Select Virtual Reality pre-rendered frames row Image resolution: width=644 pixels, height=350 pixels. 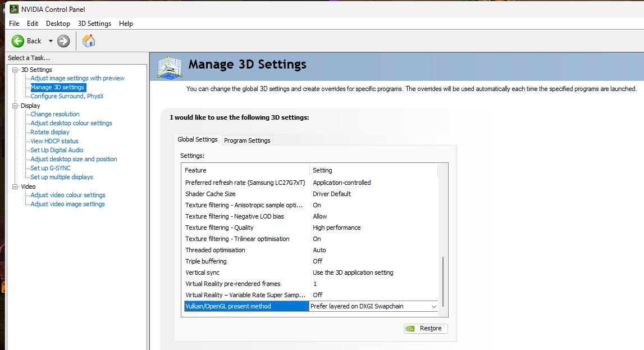pos(311,284)
